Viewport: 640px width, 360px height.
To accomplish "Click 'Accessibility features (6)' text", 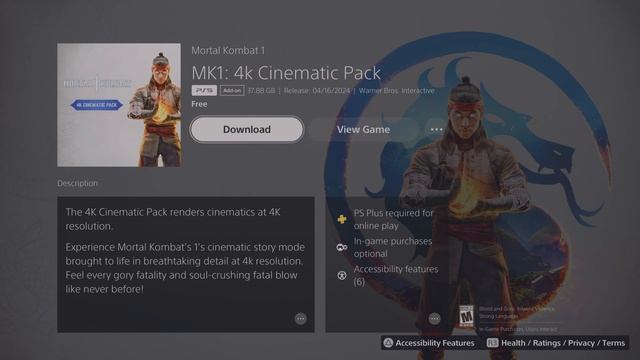I will coord(396,276).
